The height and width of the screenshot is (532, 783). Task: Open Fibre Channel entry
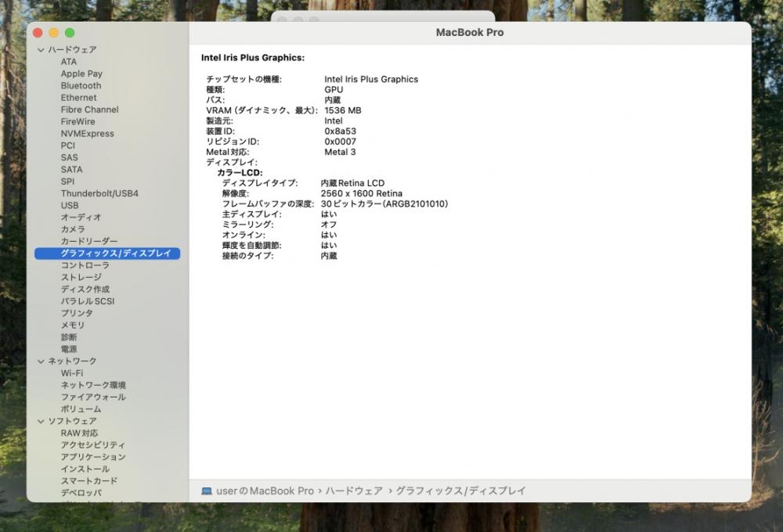click(90, 110)
